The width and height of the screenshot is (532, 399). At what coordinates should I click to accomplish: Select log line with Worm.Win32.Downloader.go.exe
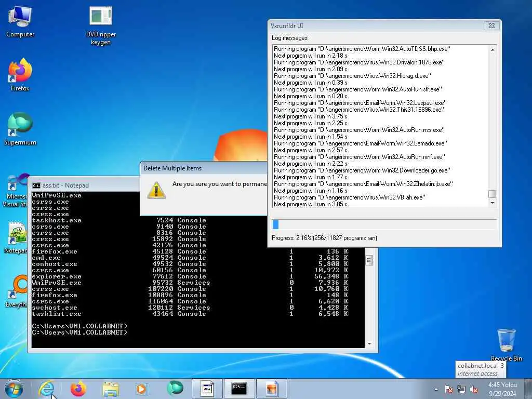tap(362, 170)
